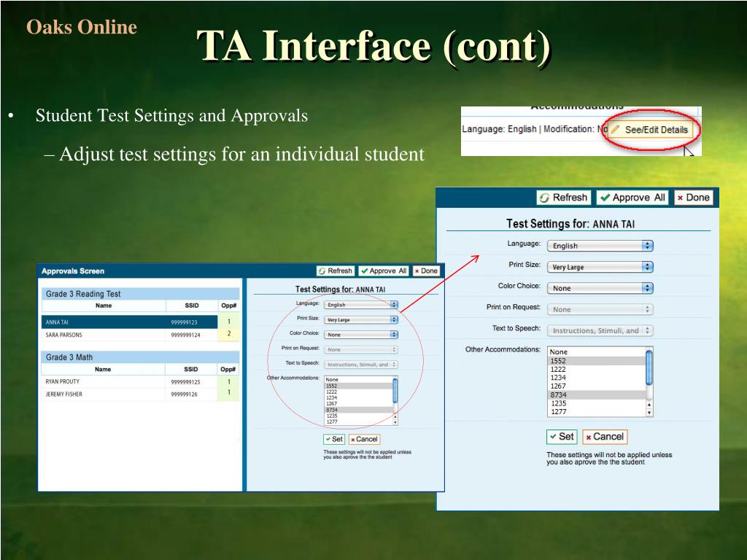
Task: Select 1552 in the enlarged accommodations list
Action: [x=597, y=360]
